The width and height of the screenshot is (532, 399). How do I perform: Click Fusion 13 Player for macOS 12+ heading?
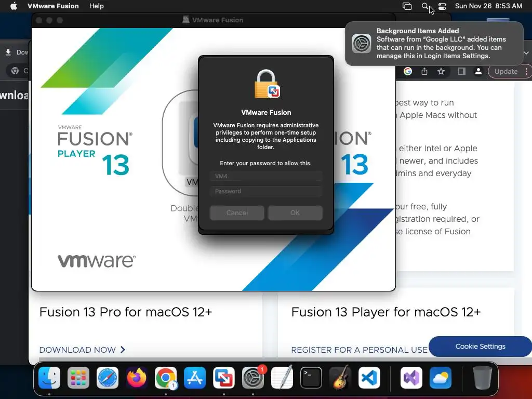tap(386, 312)
